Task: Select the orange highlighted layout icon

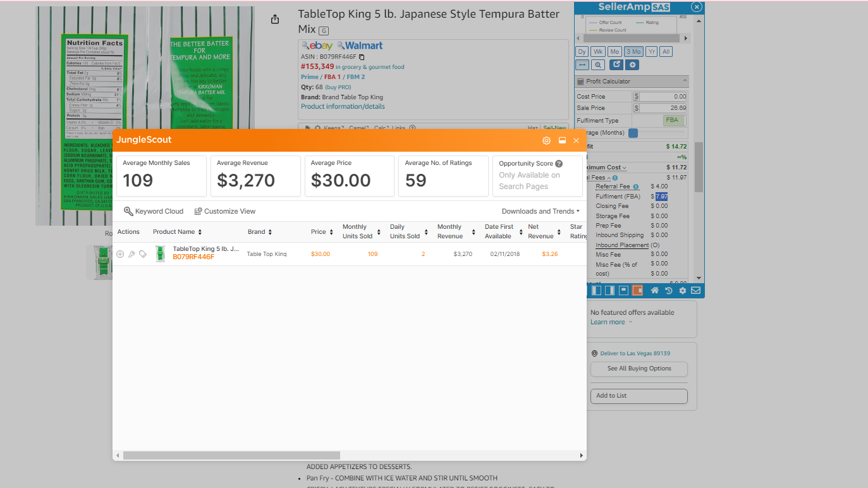Action: tap(637, 290)
